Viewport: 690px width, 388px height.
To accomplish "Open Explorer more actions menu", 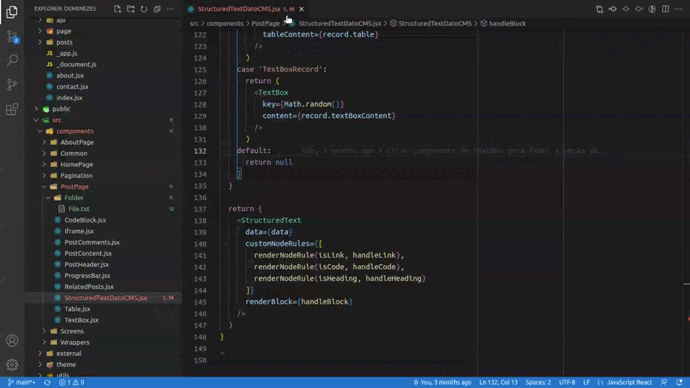I will tap(170, 9).
